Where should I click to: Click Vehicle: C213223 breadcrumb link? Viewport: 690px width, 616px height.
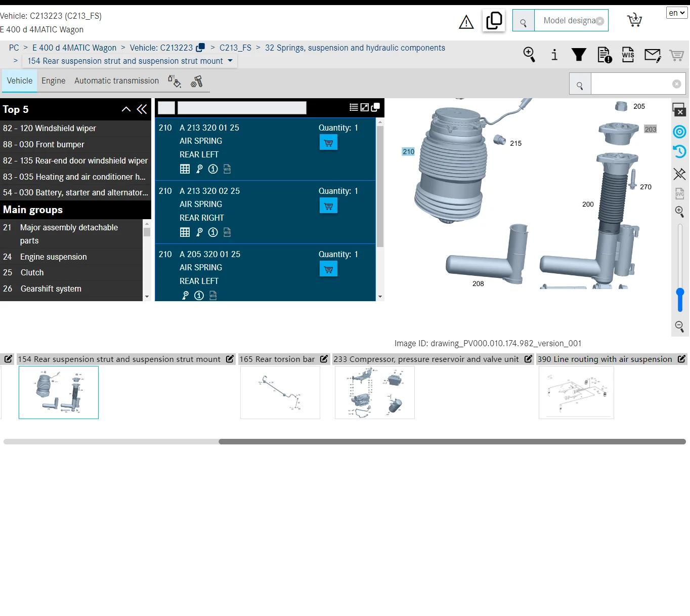click(161, 48)
